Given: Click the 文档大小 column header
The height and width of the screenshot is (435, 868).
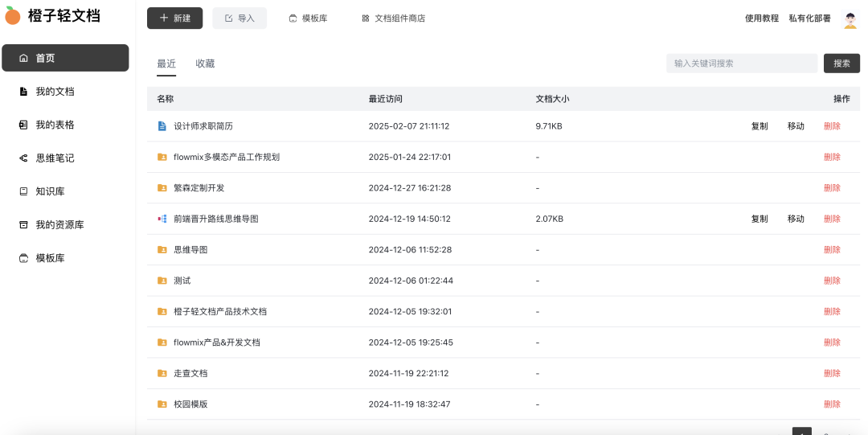Looking at the screenshot, I should [x=552, y=99].
